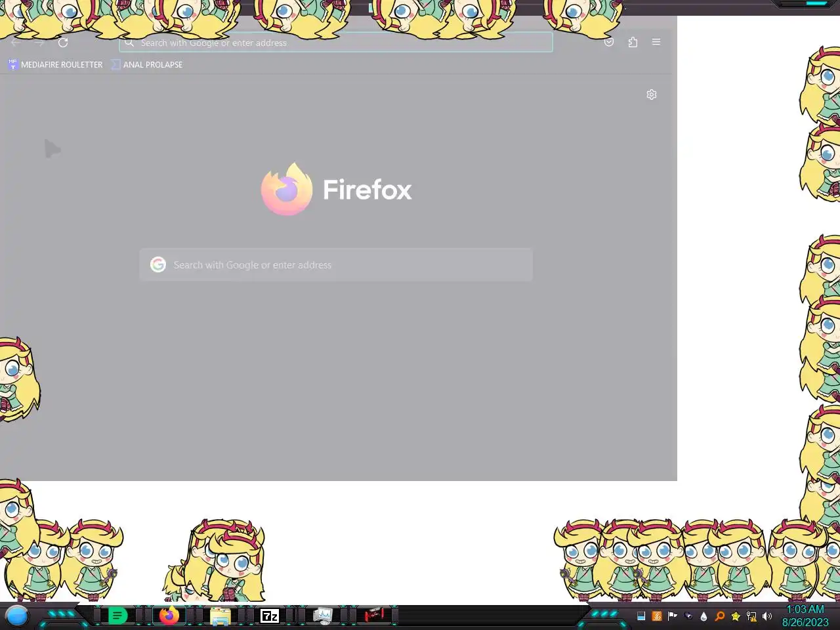840x630 pixels.
Task: Open the volume speaker tray icon
Action: point(767,616)
